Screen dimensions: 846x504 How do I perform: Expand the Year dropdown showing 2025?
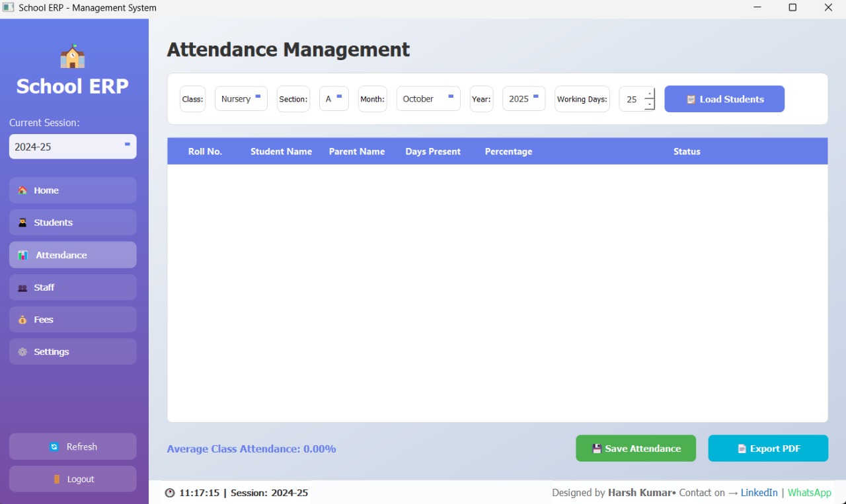coord(523,99)
